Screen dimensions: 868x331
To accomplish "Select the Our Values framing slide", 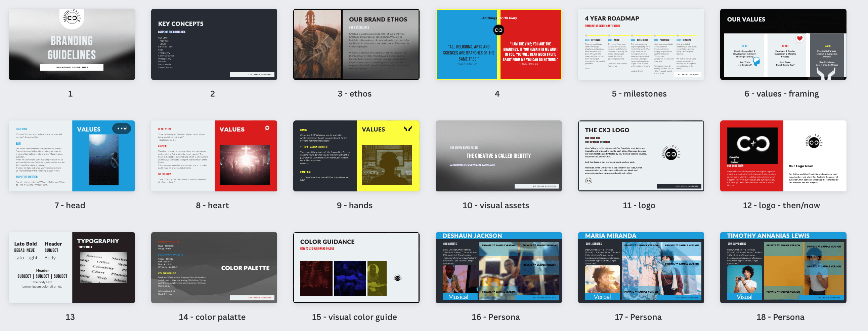I will click(783, 44).
